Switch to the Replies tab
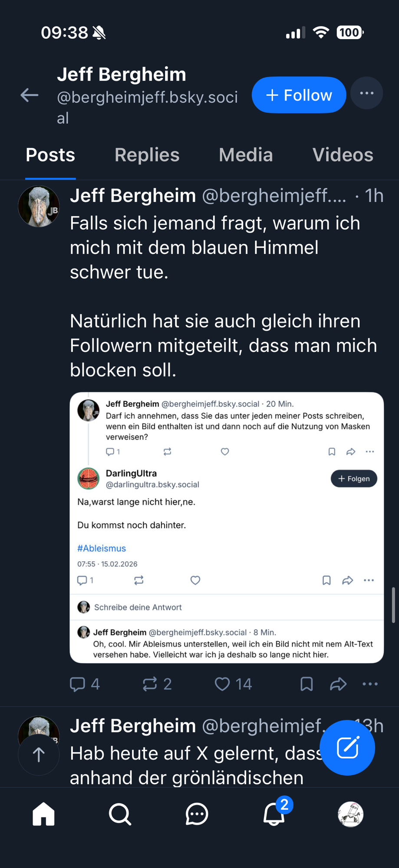Image resolution: width=399 pixels, height=868 pixels. (147, 155)
